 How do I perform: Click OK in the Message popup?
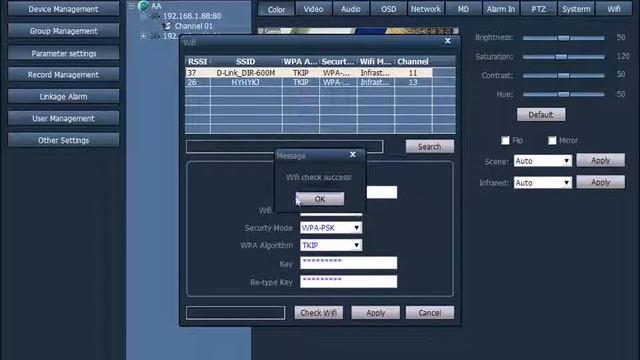tap(320, 199)
